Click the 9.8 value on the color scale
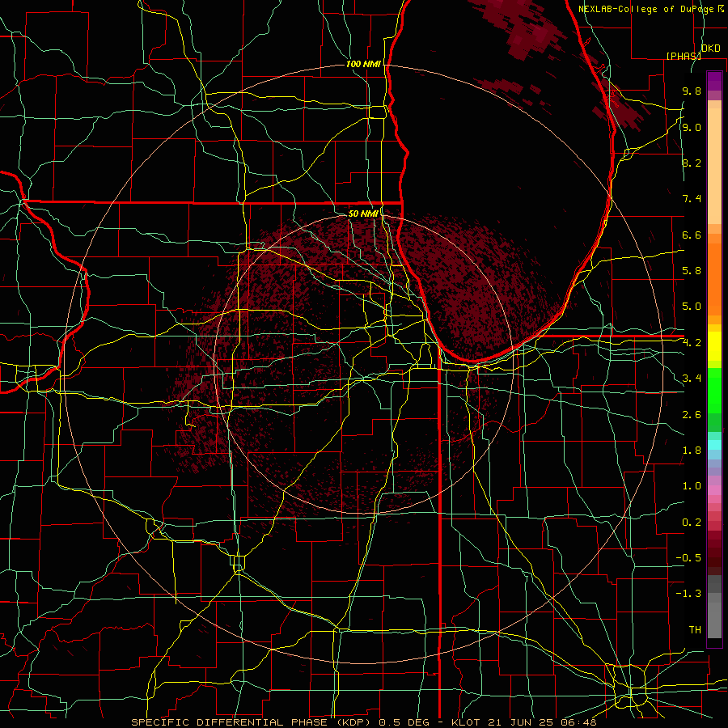This screenshot has height=728, width=728. [692, 91]
